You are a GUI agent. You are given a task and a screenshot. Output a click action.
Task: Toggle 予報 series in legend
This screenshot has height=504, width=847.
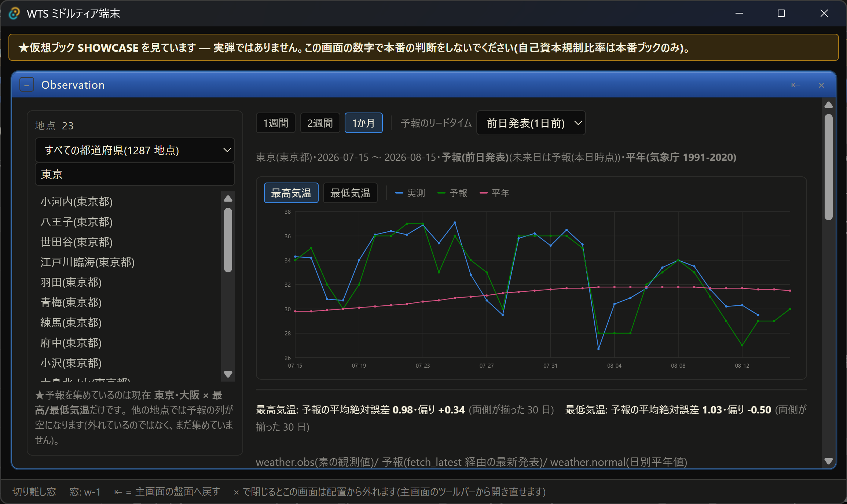point(452,193)
